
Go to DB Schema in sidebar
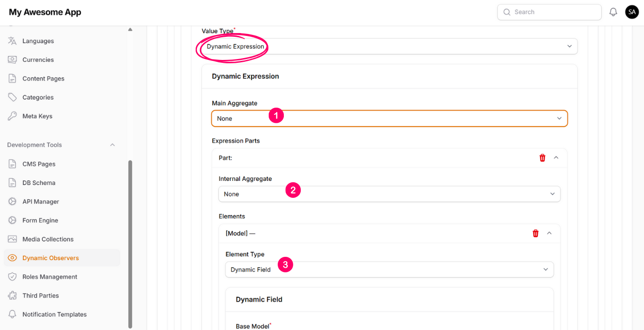click(x=39, y=183)
